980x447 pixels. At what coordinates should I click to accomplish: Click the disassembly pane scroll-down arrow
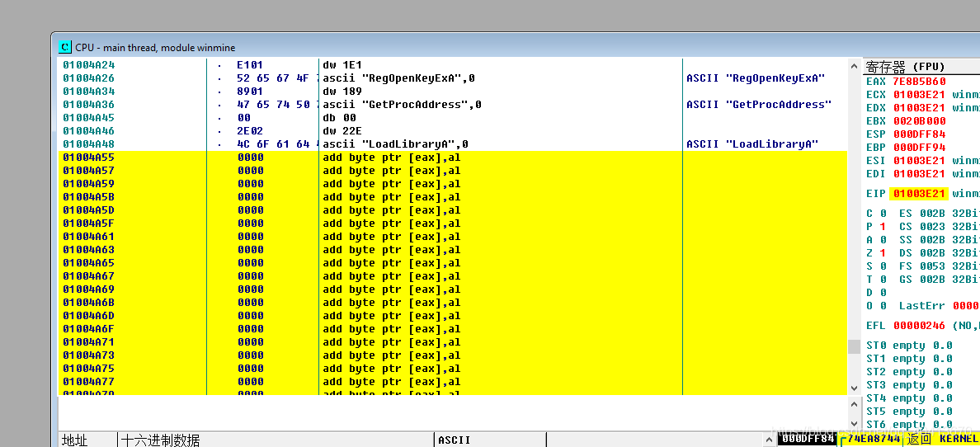(855, 388)
